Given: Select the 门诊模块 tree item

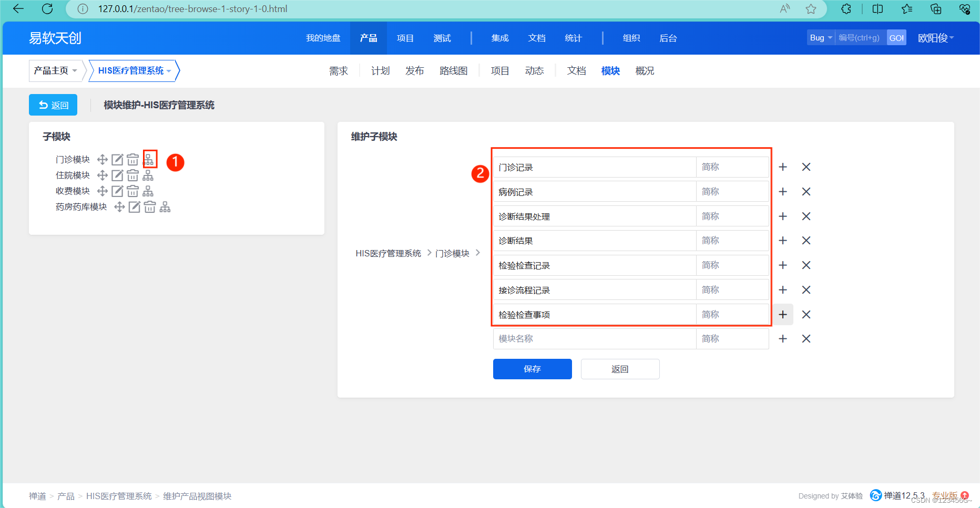Looking at the screenshot, I should pos(73,160).
